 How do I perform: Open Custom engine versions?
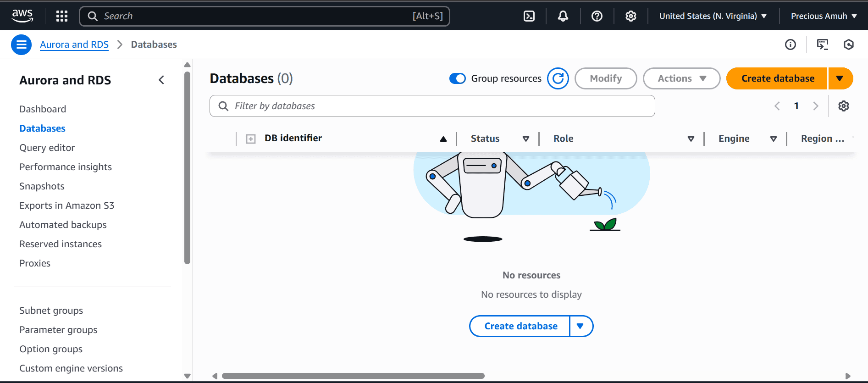coord(71,368)
